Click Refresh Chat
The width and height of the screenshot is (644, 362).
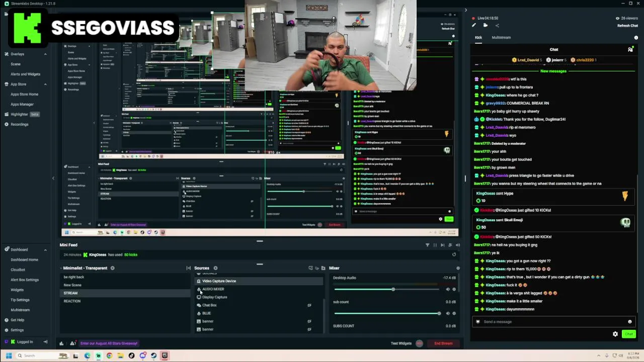coord(628,26)
